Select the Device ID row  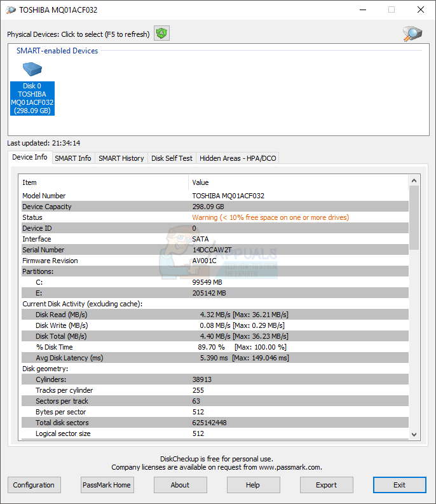[215, 228]
